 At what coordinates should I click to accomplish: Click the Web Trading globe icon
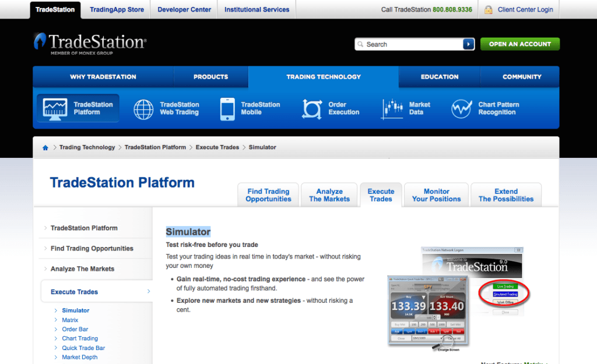pyautogui.click(x=143, y=109)
